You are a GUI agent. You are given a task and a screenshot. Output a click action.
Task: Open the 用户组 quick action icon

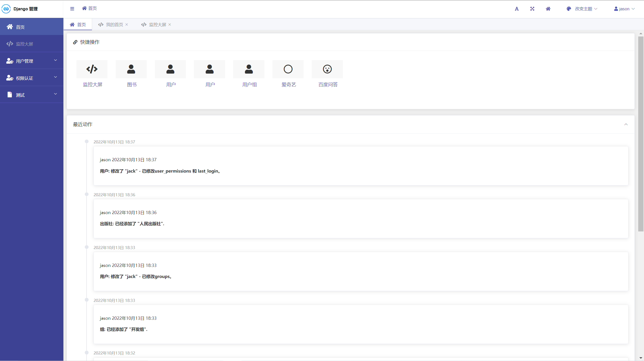(x=249, y=69)
